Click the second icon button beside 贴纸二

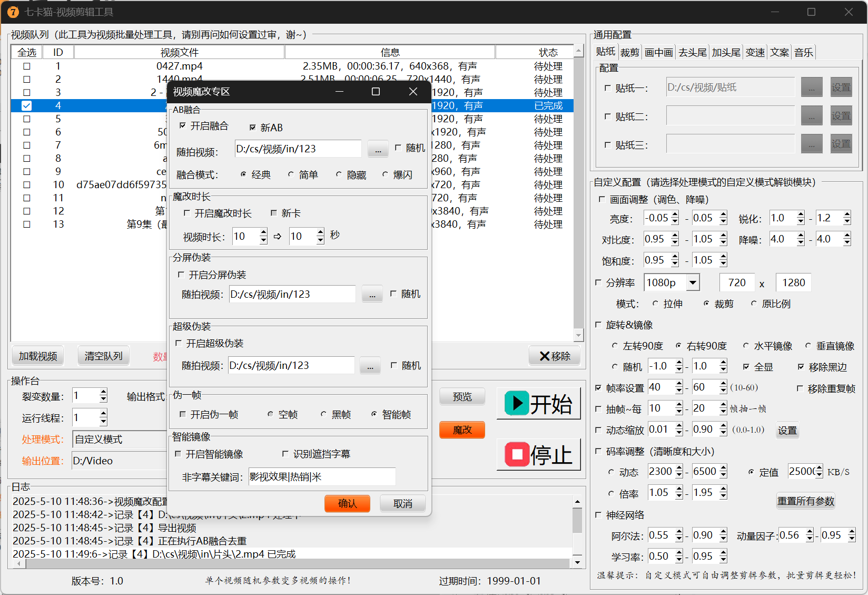tap(841, 116)
